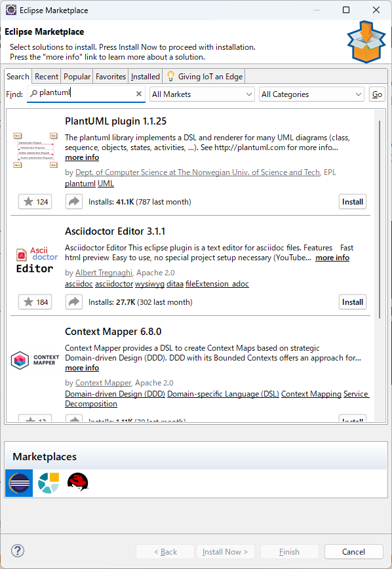Open the All Categories dropdown
392x569 pixels.
click(x=311, y=94)
